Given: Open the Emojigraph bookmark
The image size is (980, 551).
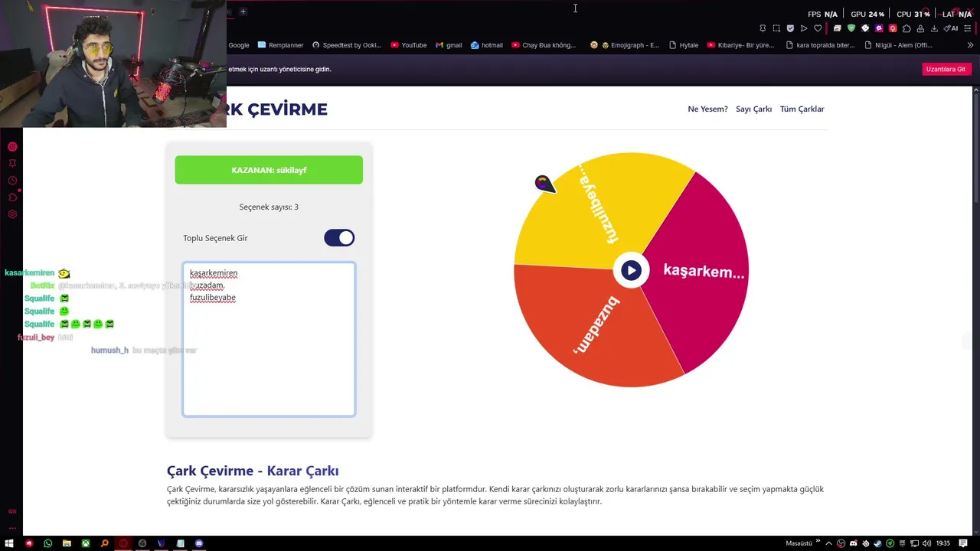Looking at the screenshot, I should point(625,45).
